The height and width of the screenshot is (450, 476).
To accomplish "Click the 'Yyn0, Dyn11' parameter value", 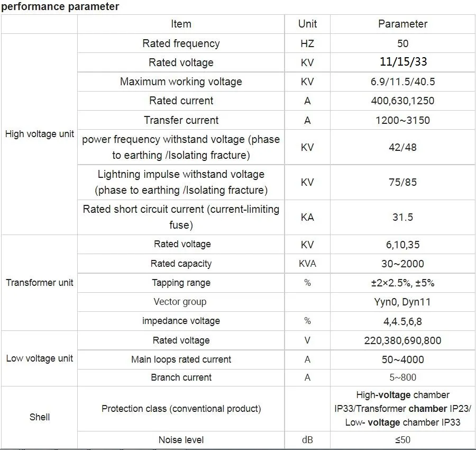I will click(x=402, y=302).
